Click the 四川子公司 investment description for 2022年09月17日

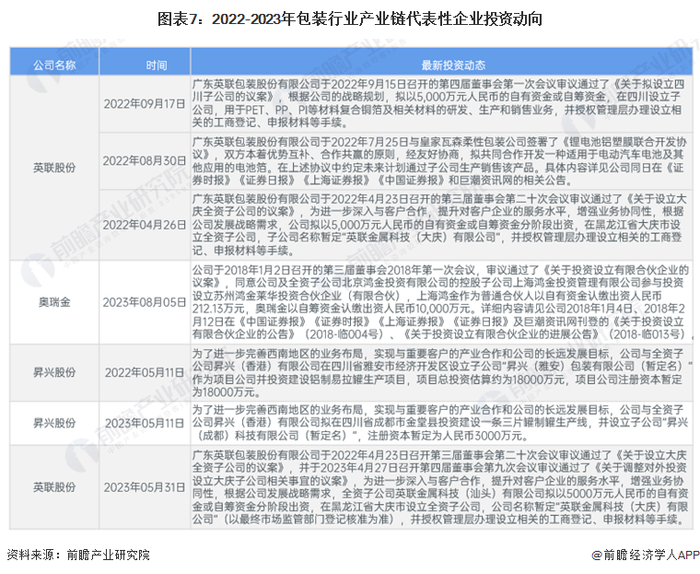[x=438, y=104]
